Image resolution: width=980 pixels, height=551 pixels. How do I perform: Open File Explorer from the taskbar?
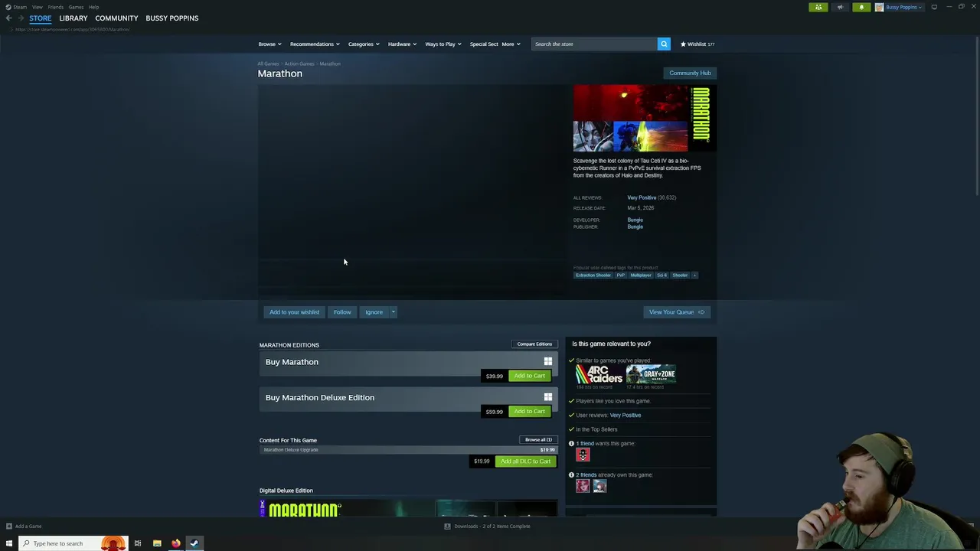click(x=157, y=543)
